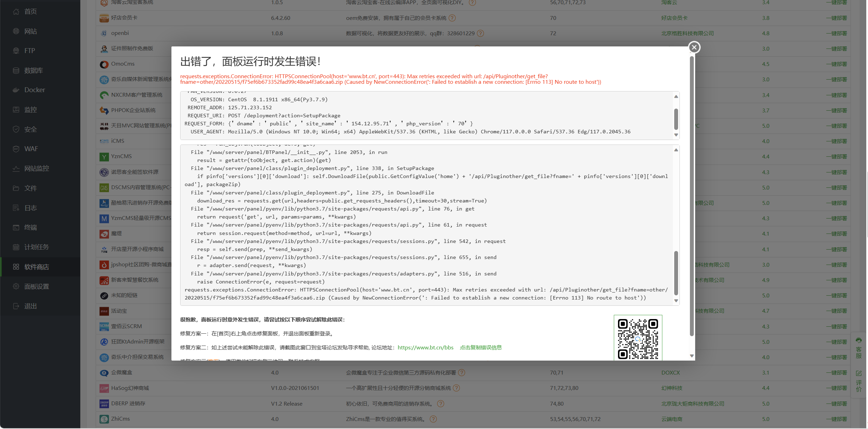Click 幻神科技 provider link
Screen dimensions: 868x429
pos(672,388)
